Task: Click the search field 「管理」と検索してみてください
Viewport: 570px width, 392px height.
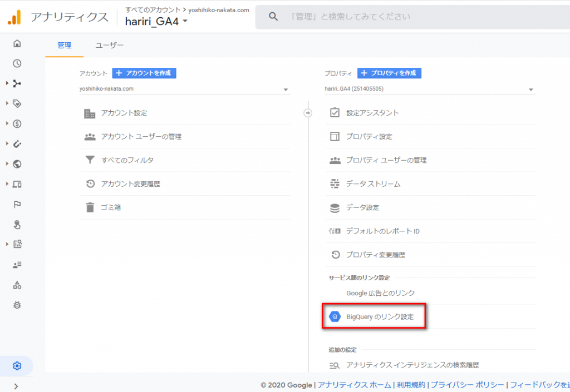Action: point(412,17)
